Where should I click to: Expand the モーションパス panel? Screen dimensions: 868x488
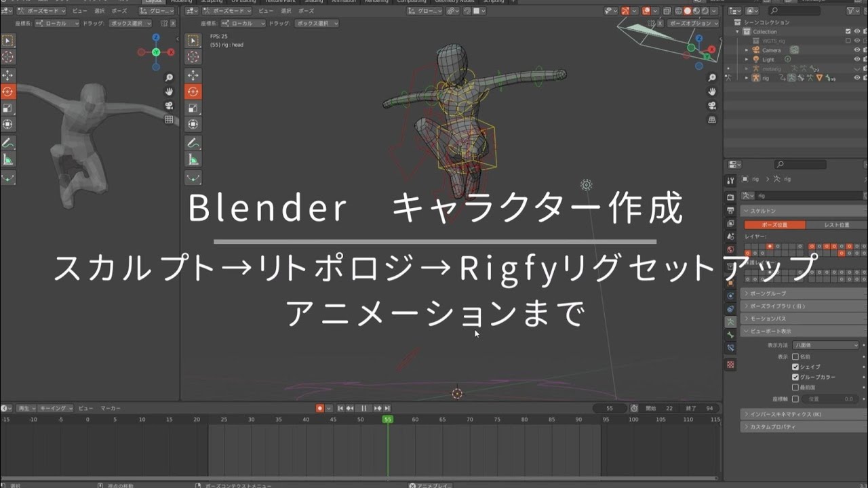(x=802, y=319)
